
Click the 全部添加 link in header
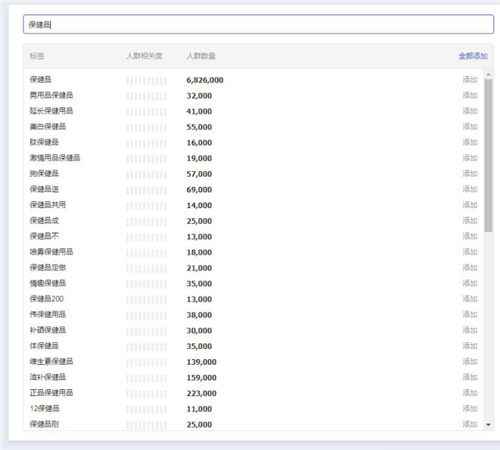(473, 56)
